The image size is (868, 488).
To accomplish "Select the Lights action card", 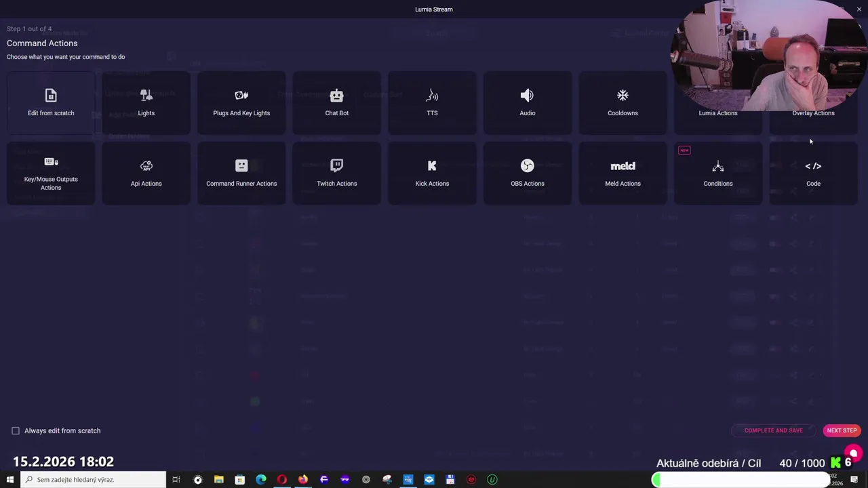I will (x=146, y=103).
